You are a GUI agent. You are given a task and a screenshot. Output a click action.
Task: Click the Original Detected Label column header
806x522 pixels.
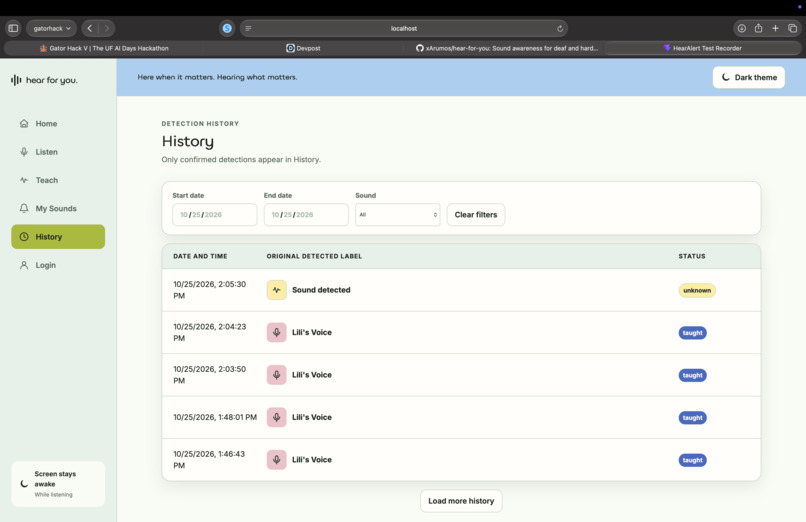click(314, 256)
